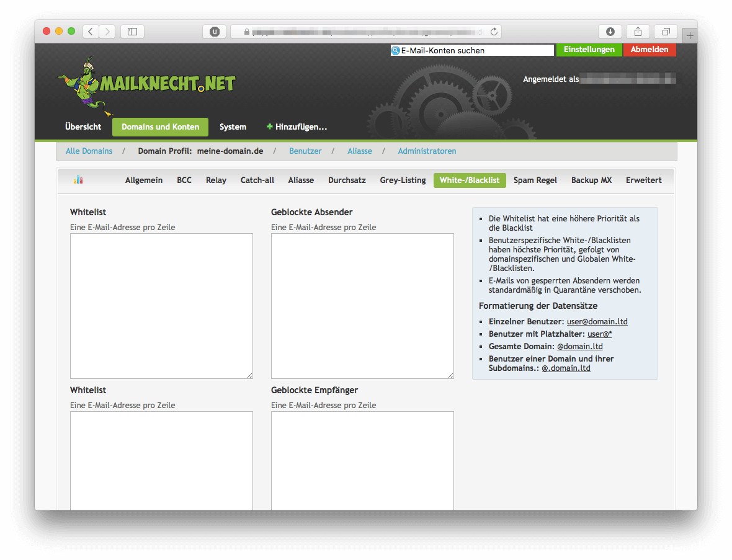Click the Mailknecht.net genie logo
732x560 pixels.
point(146,86)
